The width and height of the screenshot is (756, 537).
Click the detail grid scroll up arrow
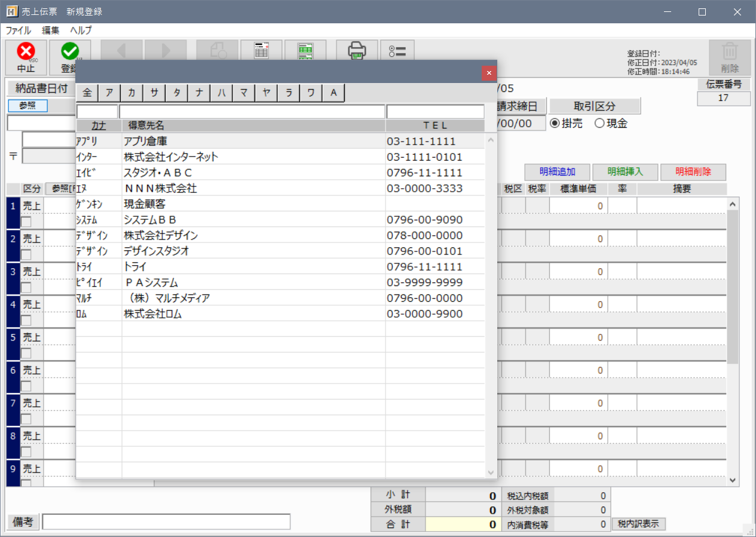pos(733,204)
